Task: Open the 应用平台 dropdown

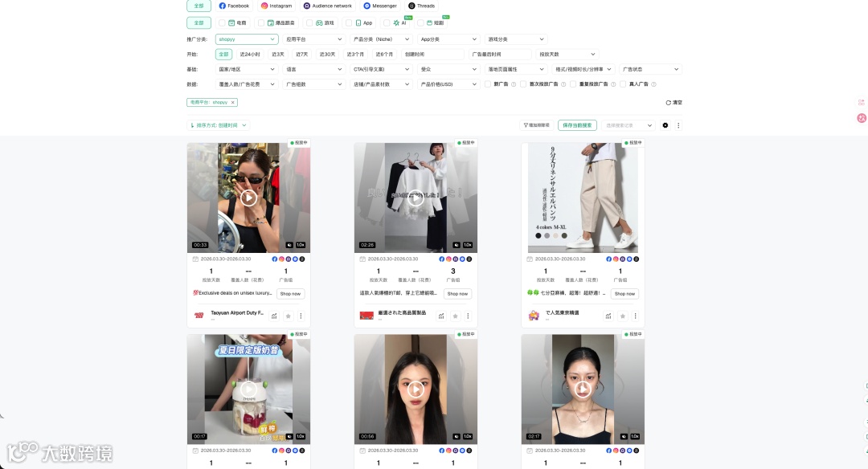Action: point(314,39)
